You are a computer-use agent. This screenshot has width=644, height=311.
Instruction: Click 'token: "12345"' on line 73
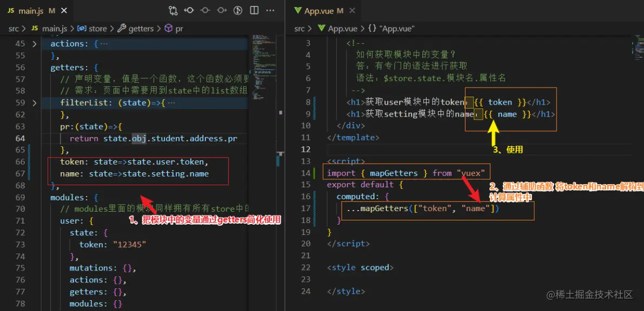pyautogui.click(x=113, y=245)
